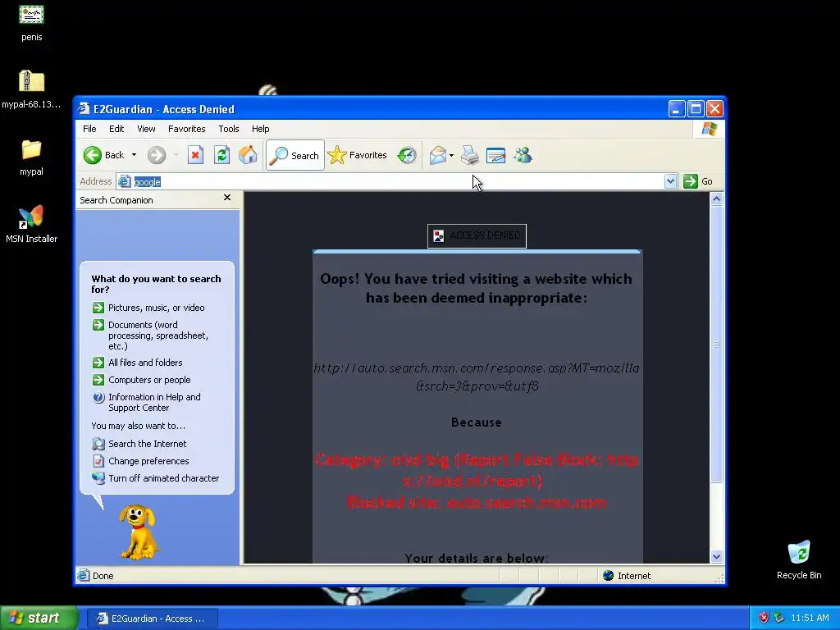Toggle the Search companion toolbar button

295,155
